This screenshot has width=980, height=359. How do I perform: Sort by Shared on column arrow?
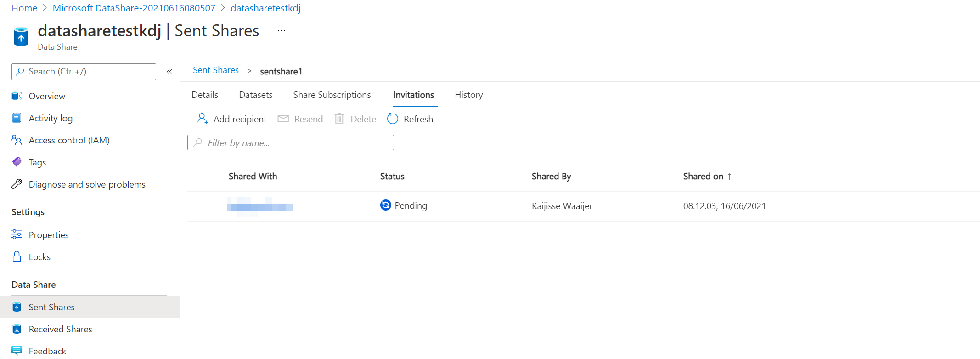pos(729,177)
